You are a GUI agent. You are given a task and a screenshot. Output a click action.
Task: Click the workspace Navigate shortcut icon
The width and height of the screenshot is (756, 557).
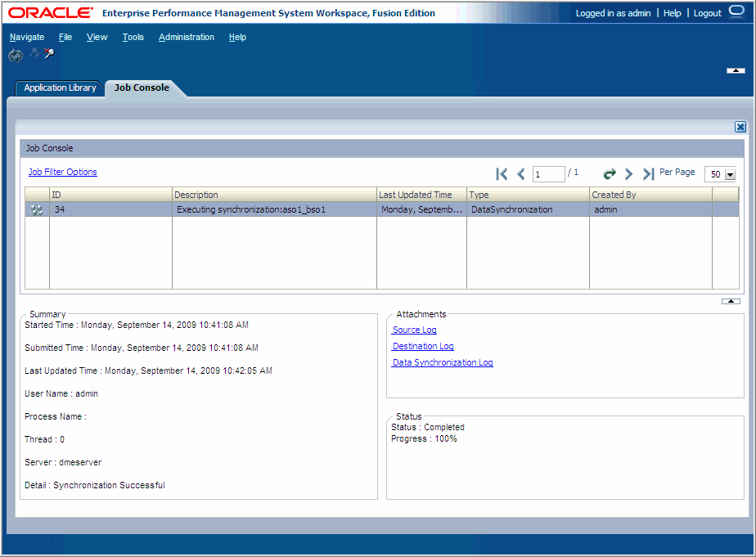15,55
